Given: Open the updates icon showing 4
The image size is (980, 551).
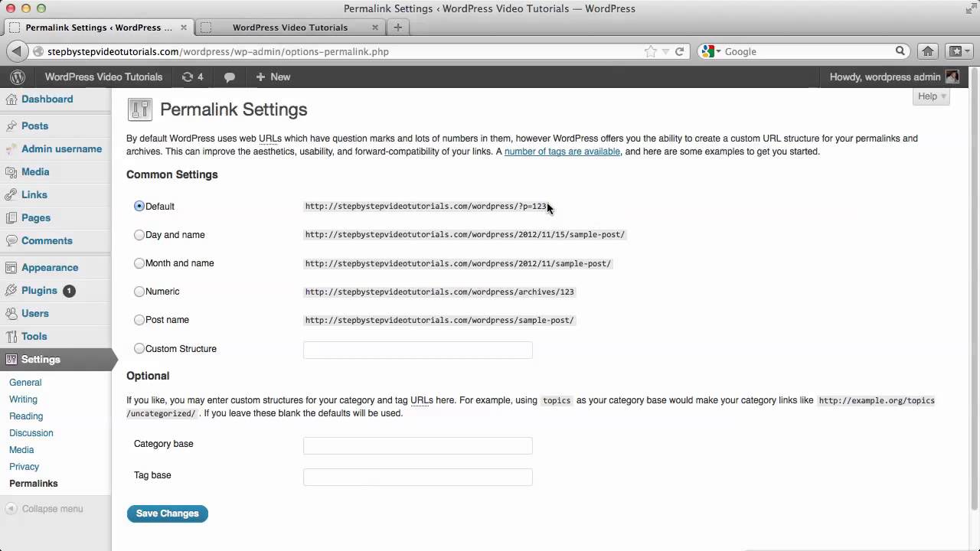Looking at the screenshot, I should (192, 77).
